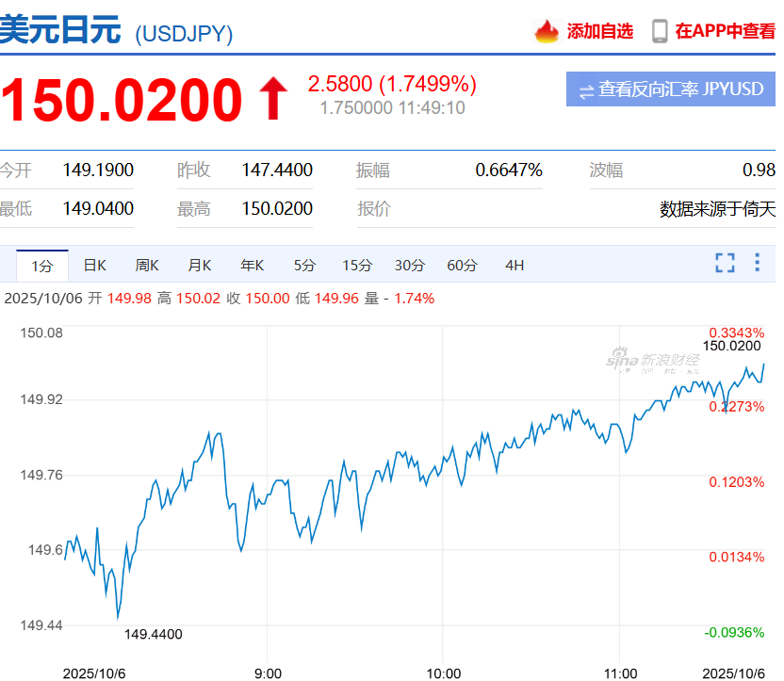This screenshot has width=784, height=681.
Task: Select the 5分 interval tab
Action: click(x=304, y=266)
